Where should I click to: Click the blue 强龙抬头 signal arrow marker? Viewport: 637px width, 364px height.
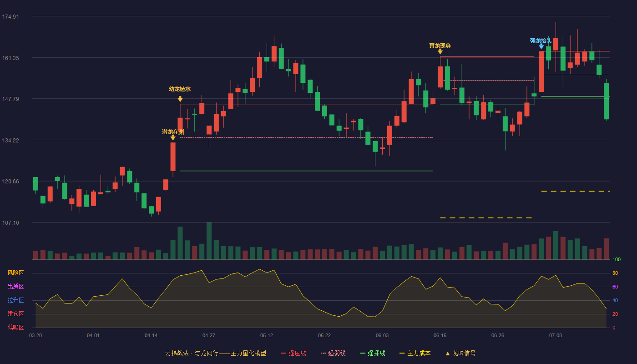[541, 46]
